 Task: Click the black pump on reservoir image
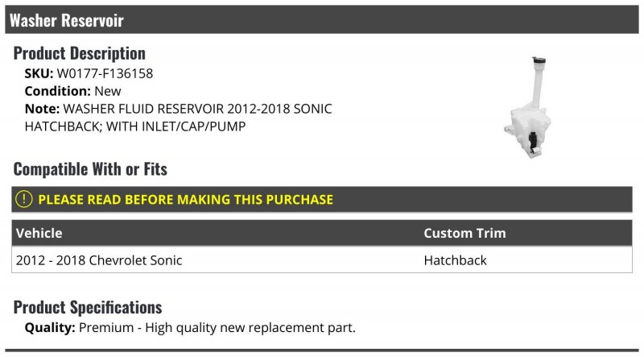coord(533,143)
